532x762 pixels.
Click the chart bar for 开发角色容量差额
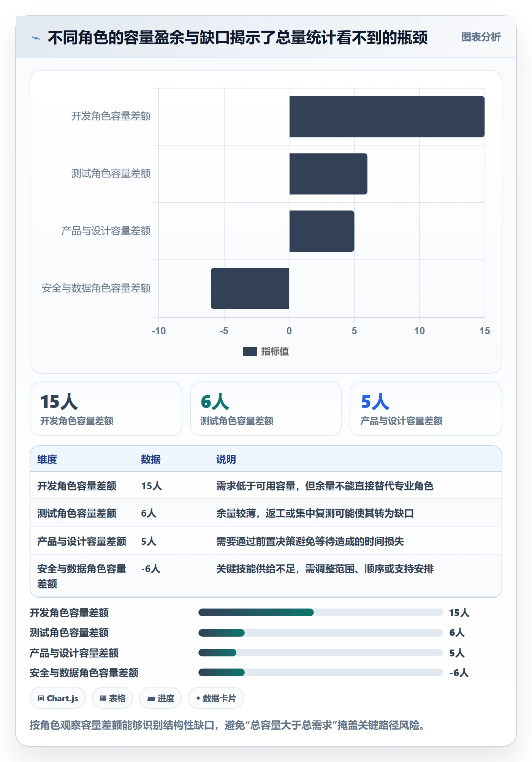click(387, 117)
